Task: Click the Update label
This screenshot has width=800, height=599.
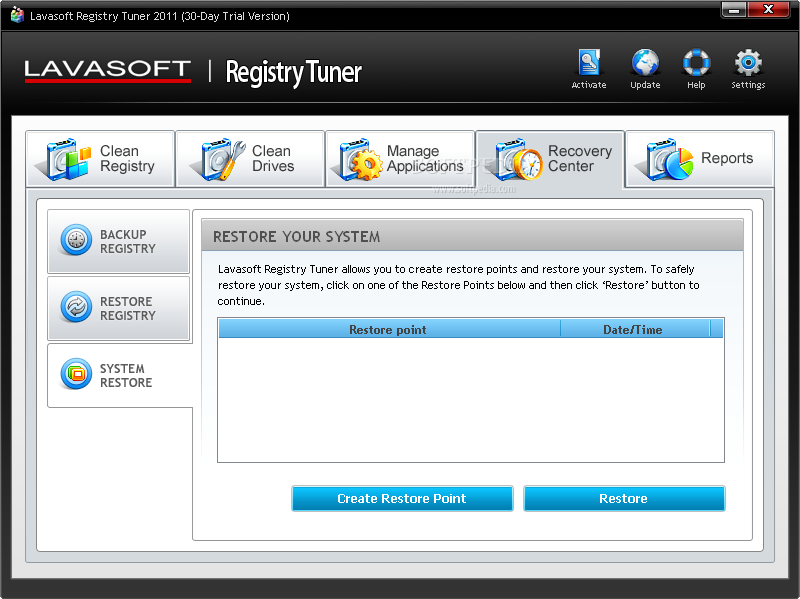Action: click(x=645, y=85)
